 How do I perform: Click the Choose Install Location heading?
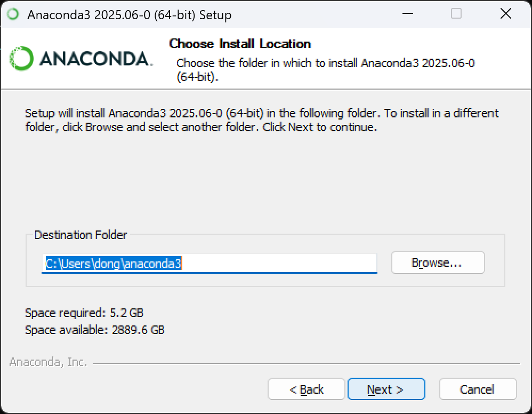(x=240, y=44)
